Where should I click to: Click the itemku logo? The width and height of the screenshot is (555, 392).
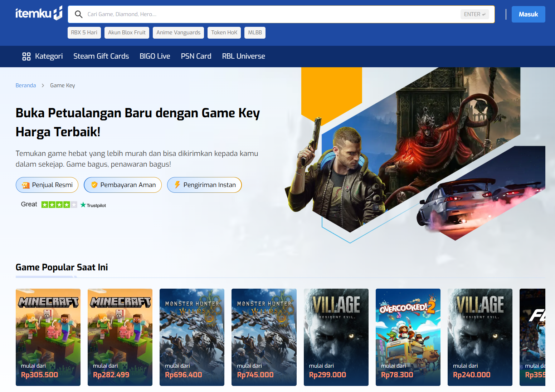pyautogui.click(x=39, y=14)
